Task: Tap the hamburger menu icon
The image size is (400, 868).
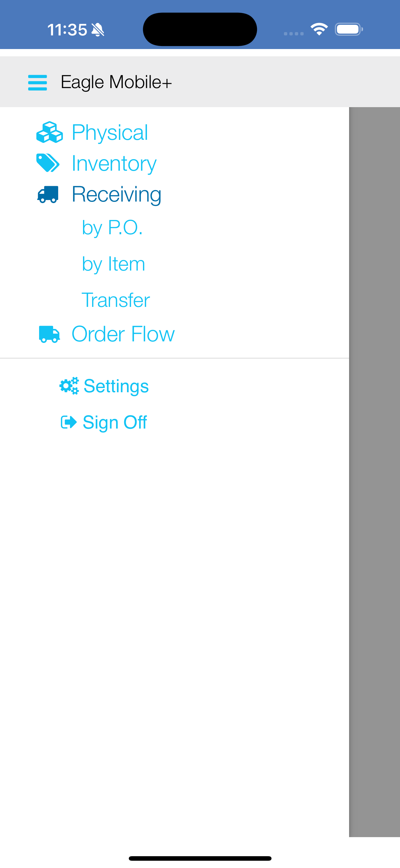Action: [x=38, y=83]
